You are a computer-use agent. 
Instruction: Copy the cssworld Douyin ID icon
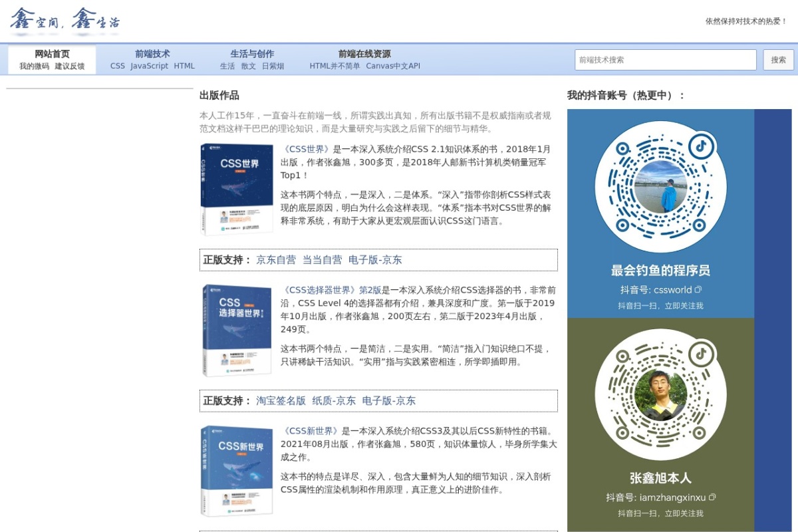pos(698,290)
